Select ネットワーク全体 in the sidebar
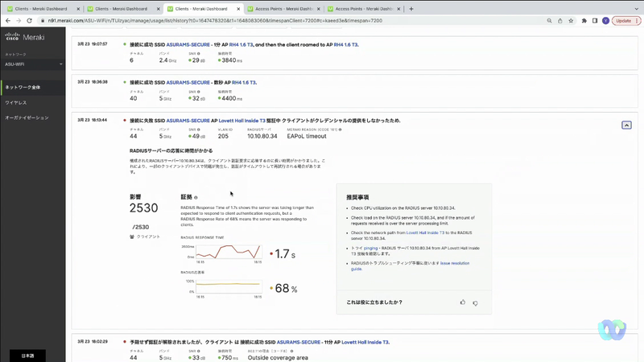The height and width of the screenshot is (362, 644). click(x=33, y=87)
